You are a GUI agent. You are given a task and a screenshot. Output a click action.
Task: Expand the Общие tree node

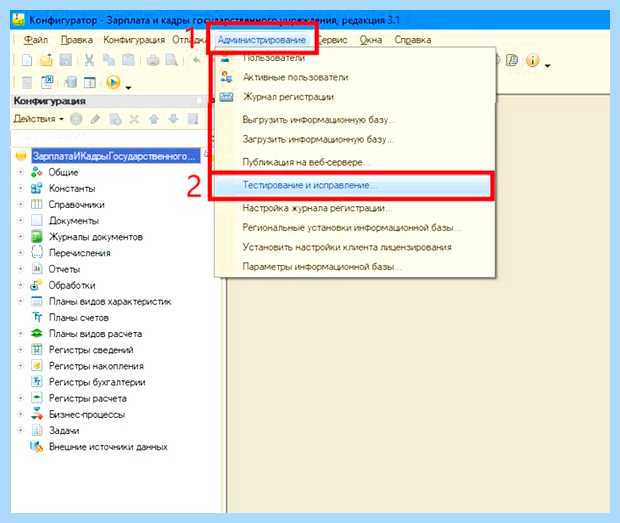pos(20,172)
